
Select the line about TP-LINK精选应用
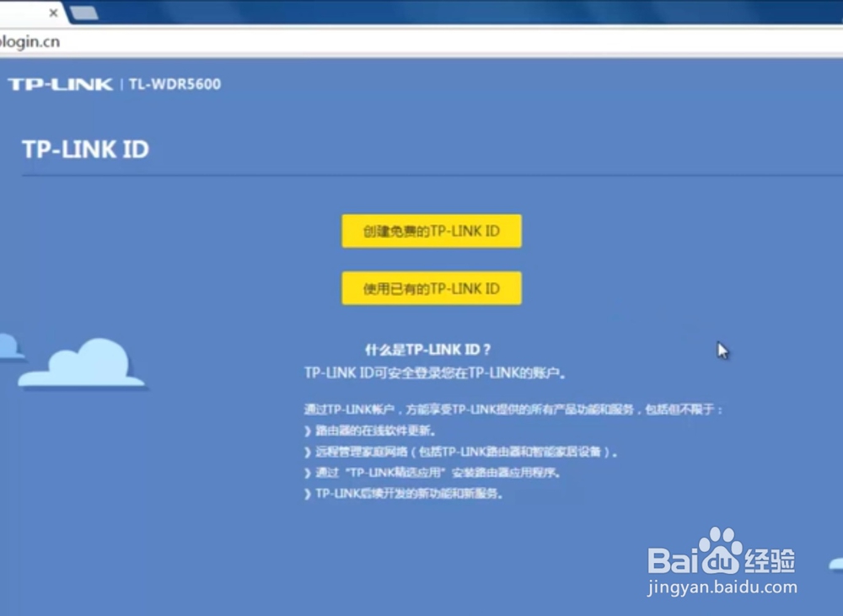(438, 473)
